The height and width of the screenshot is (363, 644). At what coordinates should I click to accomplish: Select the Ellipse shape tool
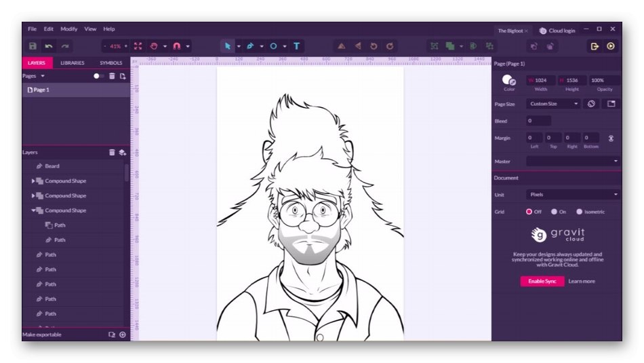tap(273, 46)
